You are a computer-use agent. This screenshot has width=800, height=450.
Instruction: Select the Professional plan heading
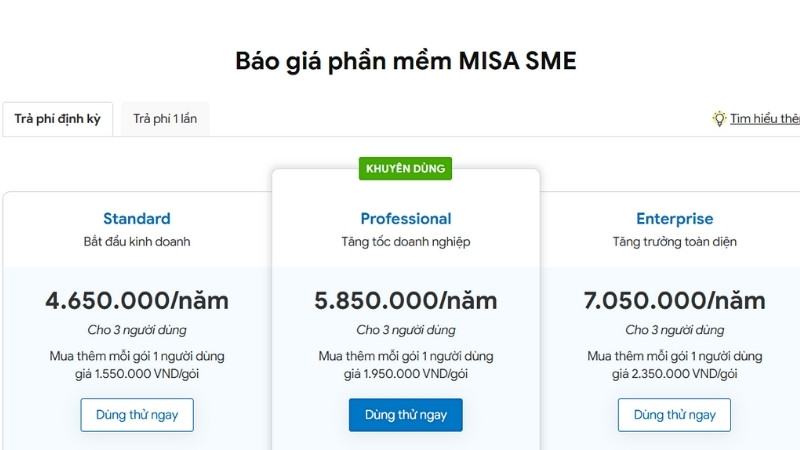406,219
